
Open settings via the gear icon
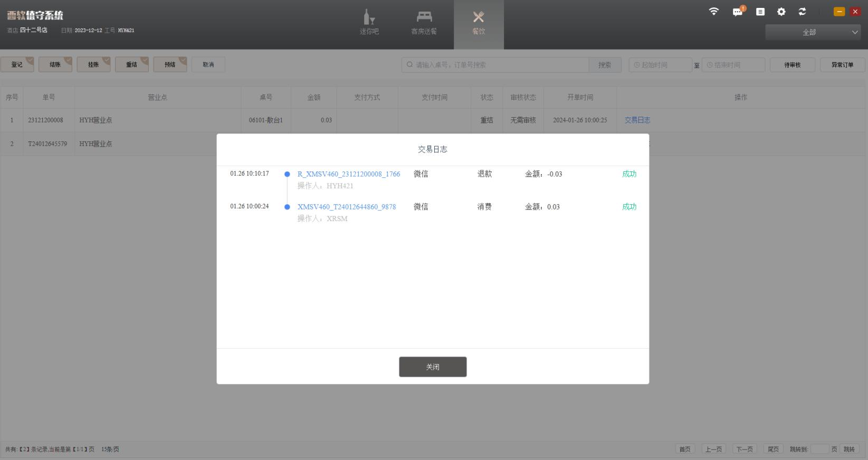(781, 12)
